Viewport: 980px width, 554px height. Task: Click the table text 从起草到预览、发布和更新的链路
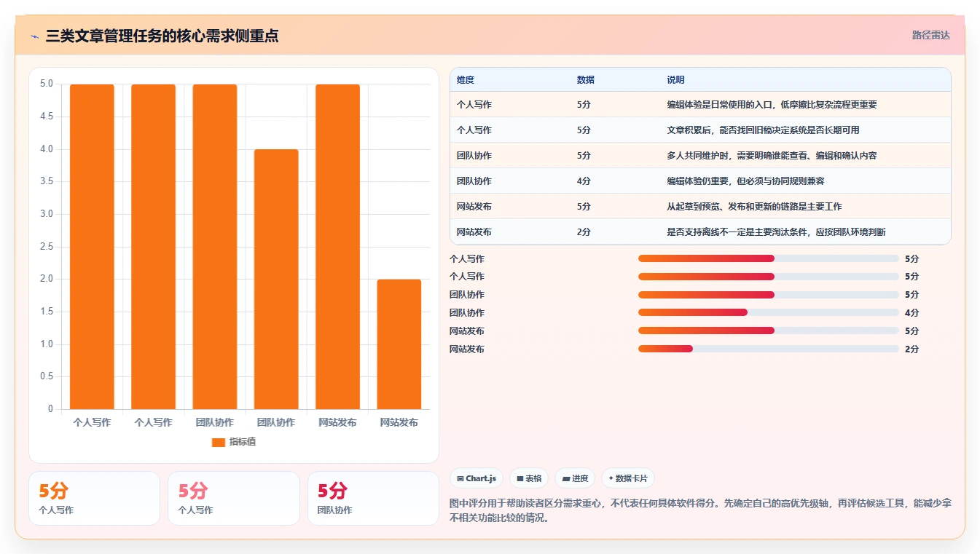coord(732,207)
